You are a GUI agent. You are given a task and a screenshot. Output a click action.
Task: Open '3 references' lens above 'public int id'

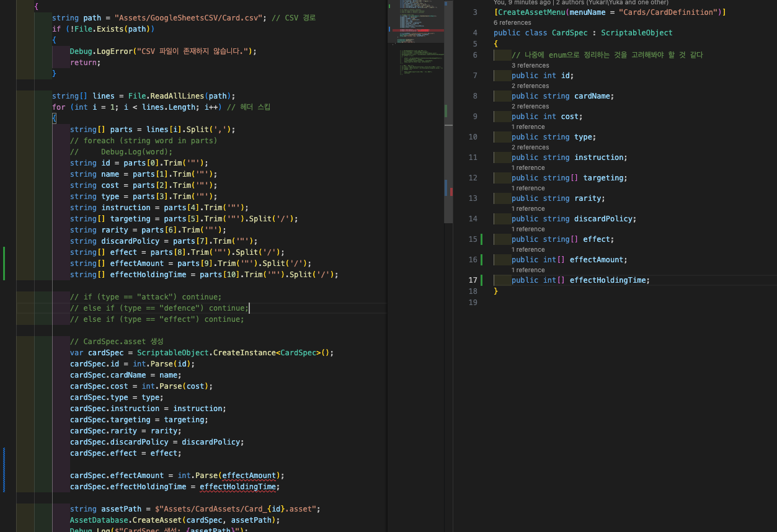[x=530, y=65]
